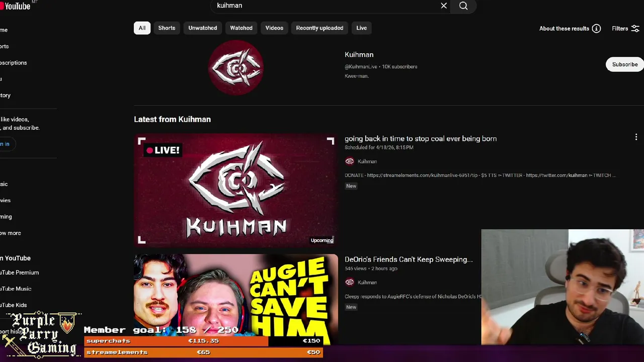Open Music in the sidebar
Screen dimensions: 644x362
[4, 184]
